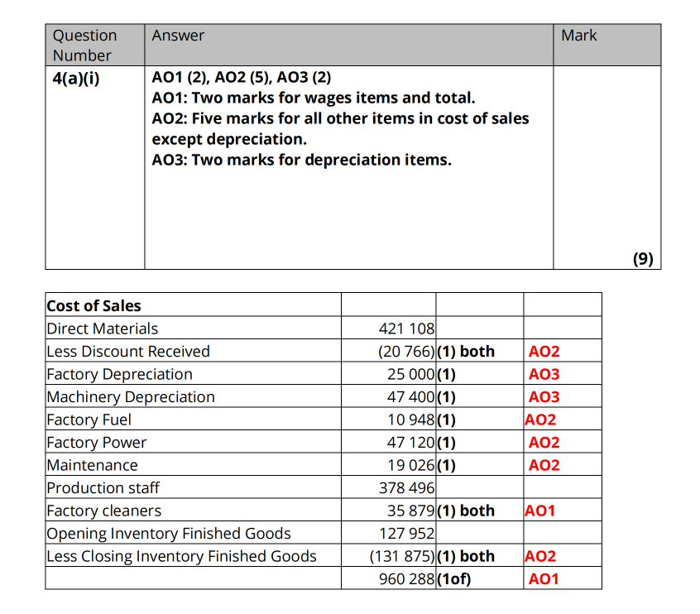Select the Production staff value 378 496
The image size is (700, 614).
[x=406, y=488]
